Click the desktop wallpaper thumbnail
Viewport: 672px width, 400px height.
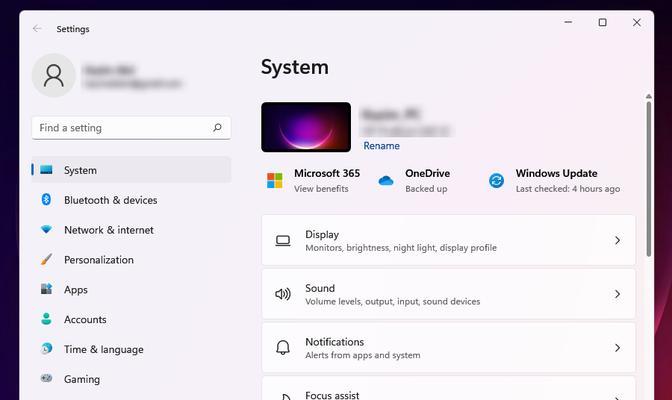pyautogui.click(x=306, y=127)
